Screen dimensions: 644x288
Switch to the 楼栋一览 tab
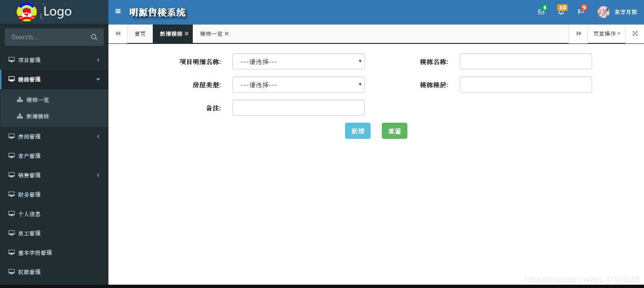pos(211,34)
